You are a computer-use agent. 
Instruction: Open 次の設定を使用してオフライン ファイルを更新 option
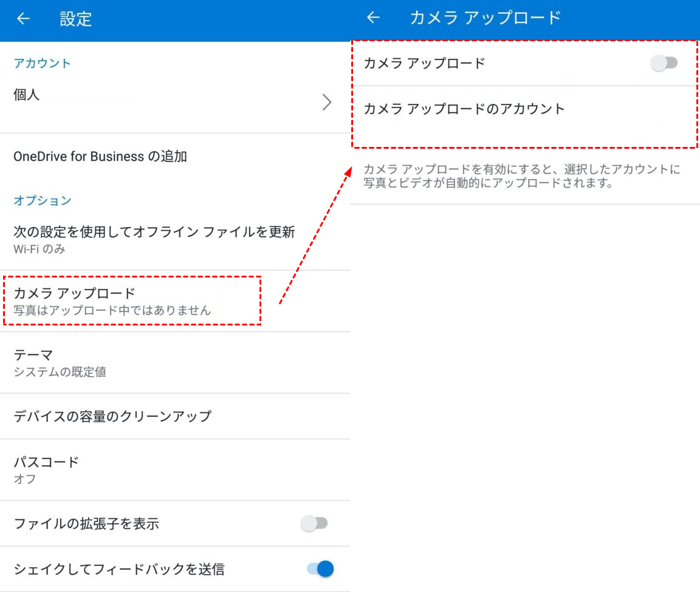pos(175,240)
